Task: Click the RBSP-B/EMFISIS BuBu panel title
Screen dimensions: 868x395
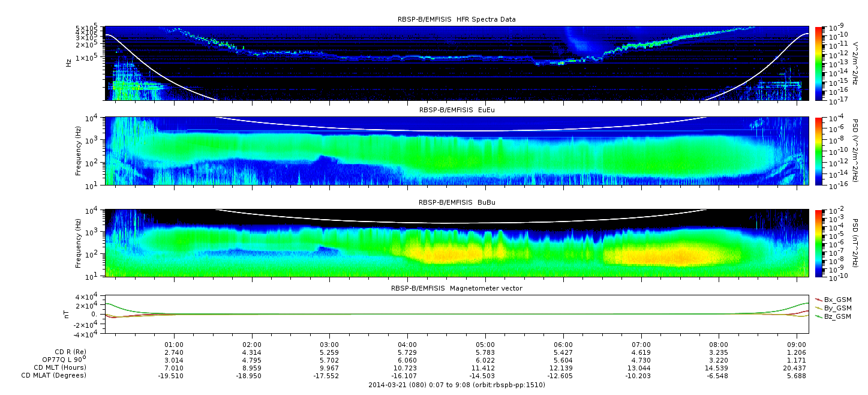Action: tap(456, 202)
